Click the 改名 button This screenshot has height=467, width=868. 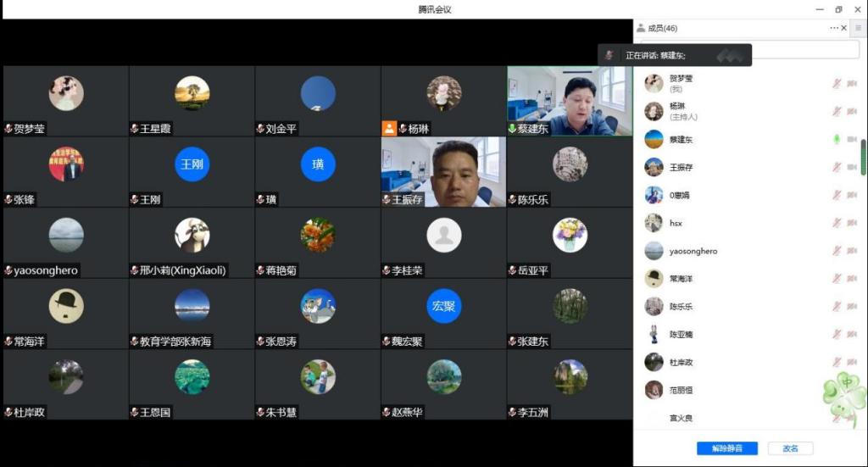[x=791, y=448]
